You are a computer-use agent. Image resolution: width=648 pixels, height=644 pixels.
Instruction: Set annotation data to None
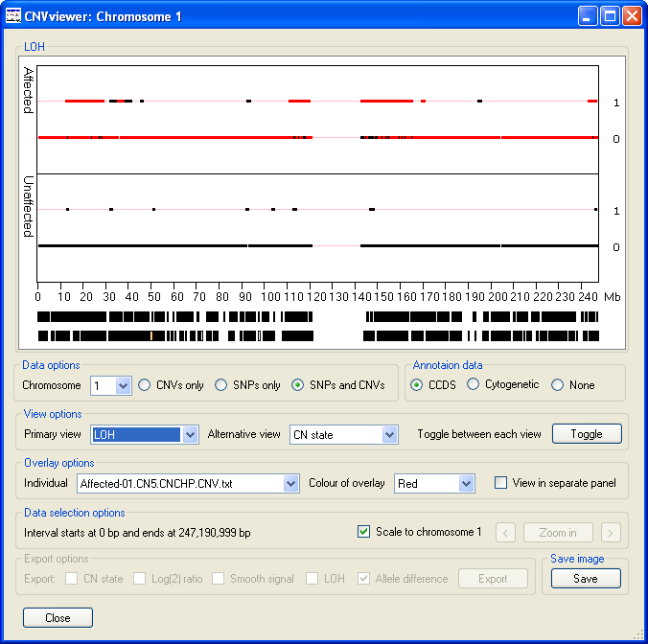coord(558,385)
